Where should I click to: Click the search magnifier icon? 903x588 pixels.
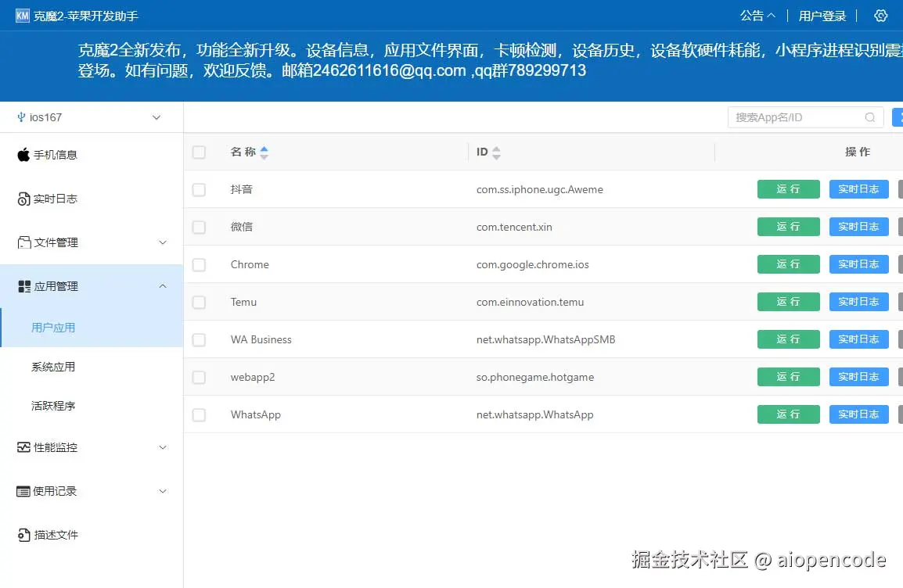click(869, 117)
